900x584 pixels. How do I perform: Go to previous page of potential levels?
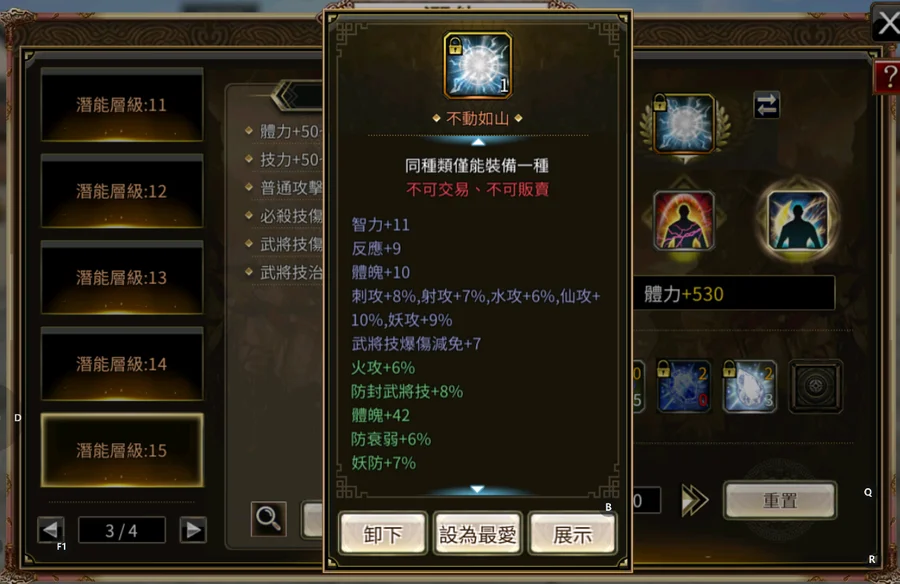click(x=51, y=529)
